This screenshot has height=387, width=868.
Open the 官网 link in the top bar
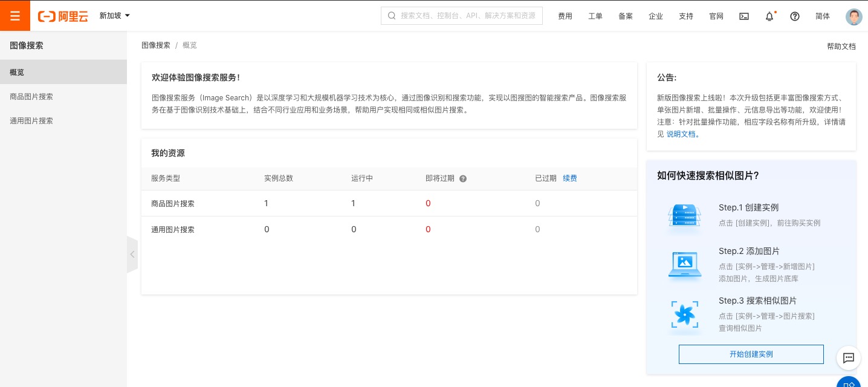tap(716, 16)
